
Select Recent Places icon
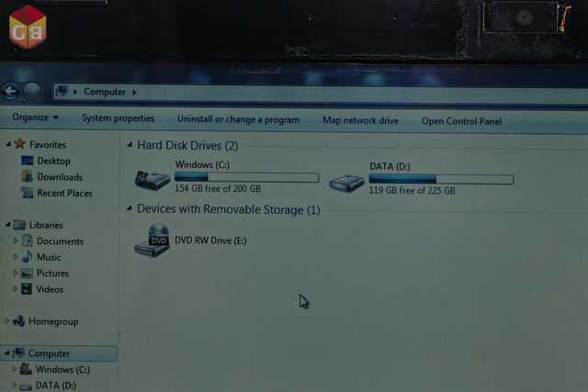(27, 193)
